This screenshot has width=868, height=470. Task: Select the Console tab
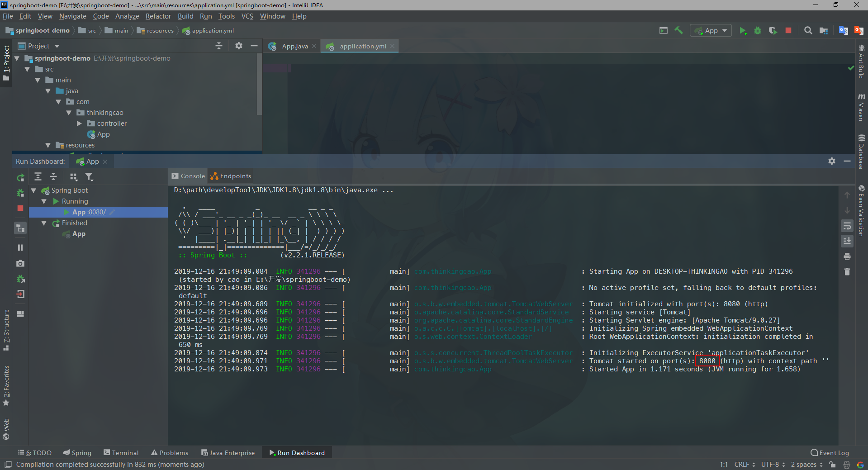[x=188, y=176]
